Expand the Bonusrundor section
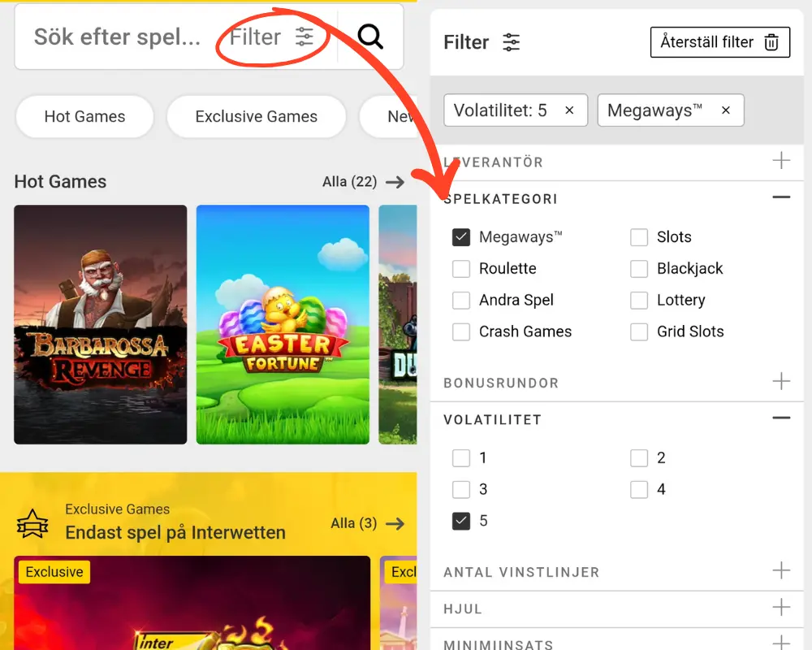 pyautogui.click(x=781, y=382)
